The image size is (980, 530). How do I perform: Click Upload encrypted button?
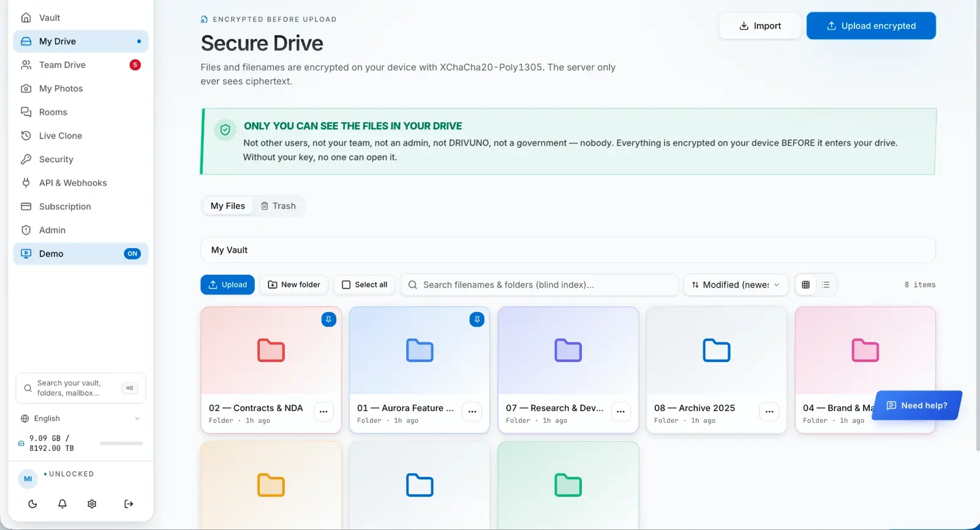tap(871, 26)
